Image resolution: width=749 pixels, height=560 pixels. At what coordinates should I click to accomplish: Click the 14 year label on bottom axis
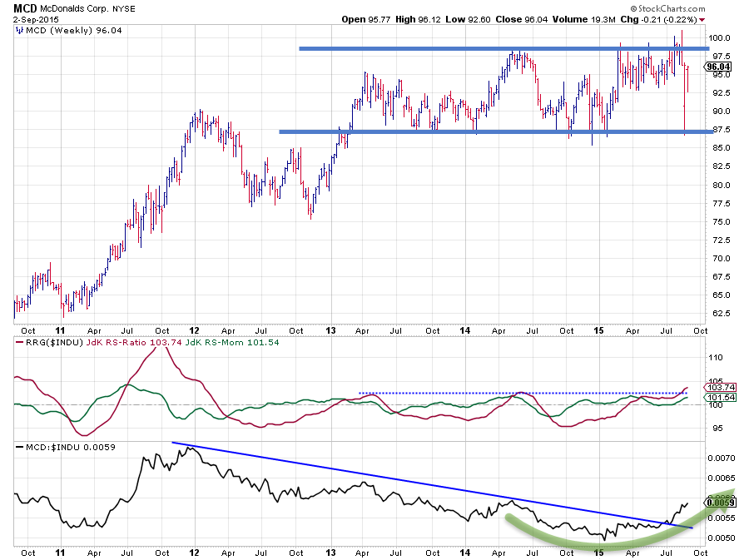[464, 553]
